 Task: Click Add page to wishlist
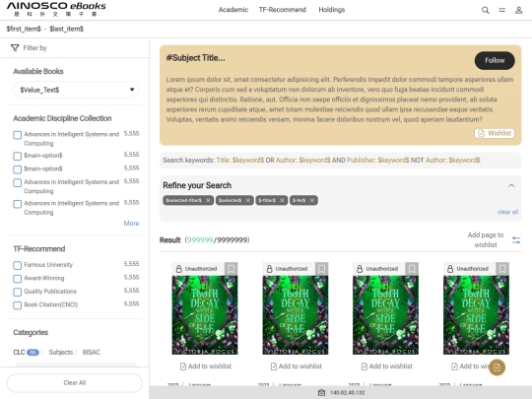click(x=486, y=239)
